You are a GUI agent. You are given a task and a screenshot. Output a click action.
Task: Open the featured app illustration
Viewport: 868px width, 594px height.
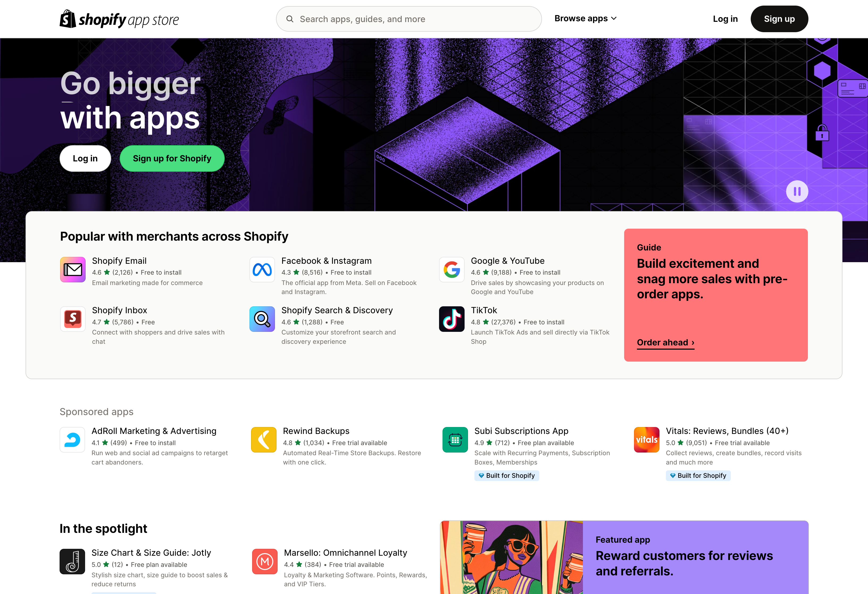pyautogui.click(x=512, y=557)
